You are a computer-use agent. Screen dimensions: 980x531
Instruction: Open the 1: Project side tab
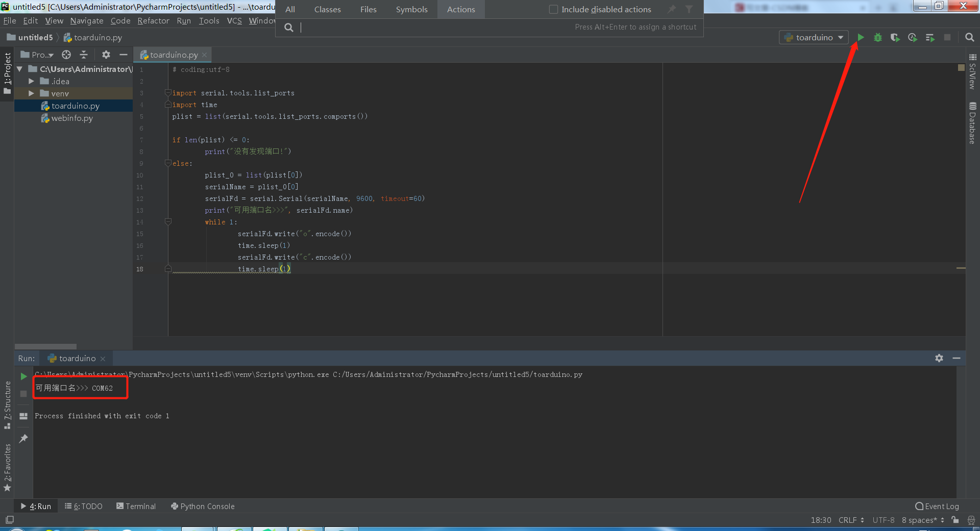coord(7,73)
